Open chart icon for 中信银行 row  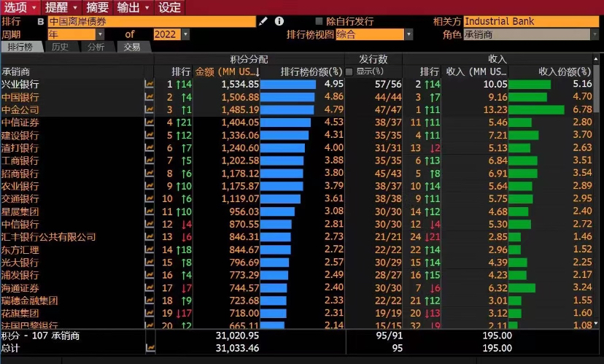tap(149, 224)
